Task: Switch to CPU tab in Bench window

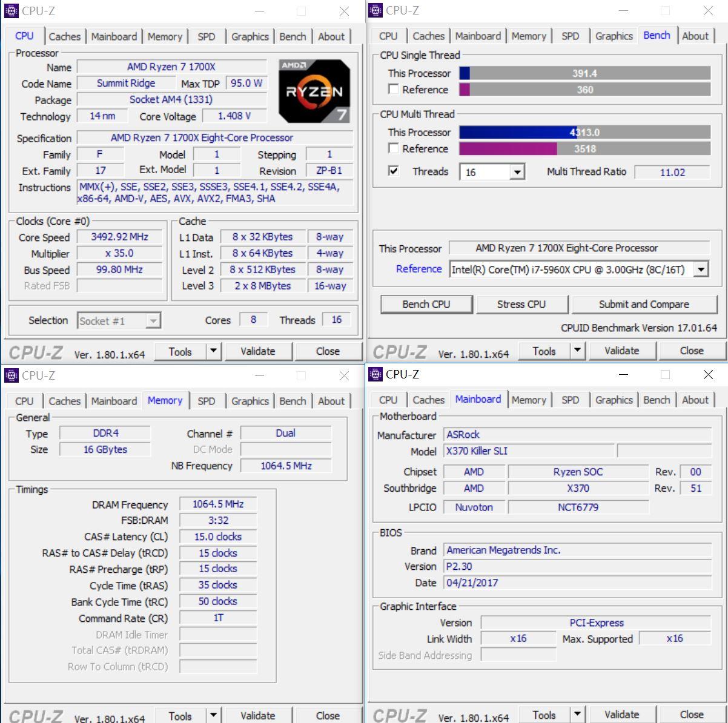Action: tap(388, 36)
